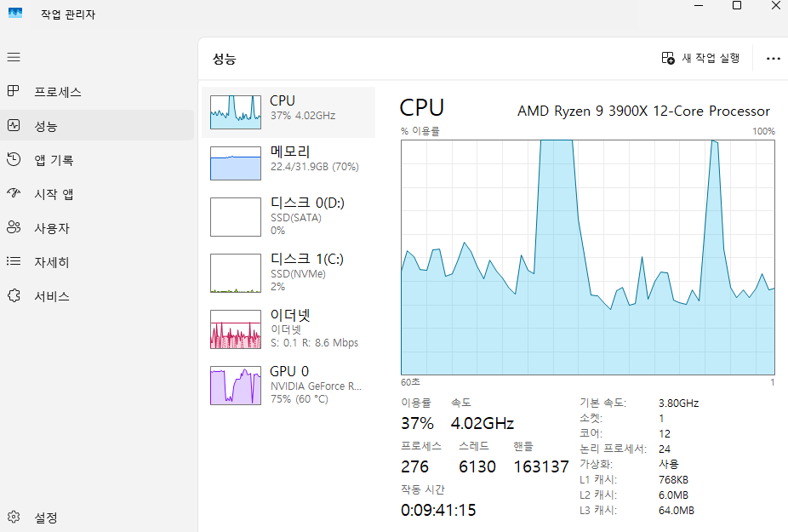The width and height of the screenshot is (788, 532).
Task: Select the Performance (성능) sidebar icon
Action: click(14, 126)
